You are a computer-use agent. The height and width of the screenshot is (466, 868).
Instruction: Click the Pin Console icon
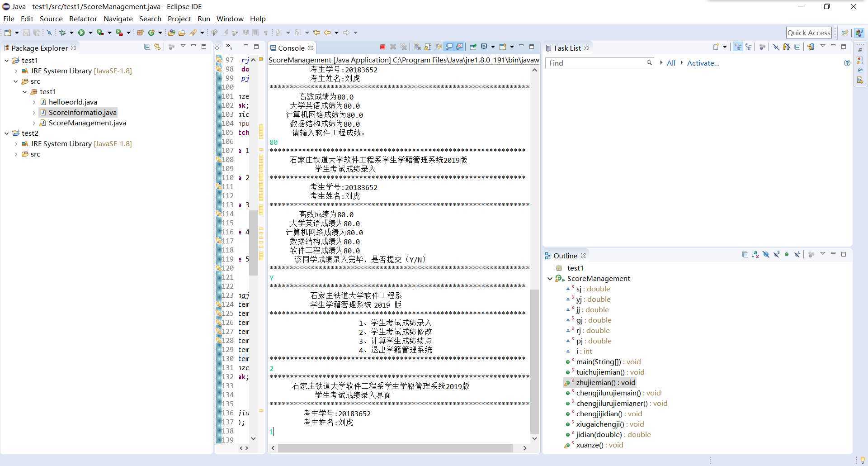[473, 47]
